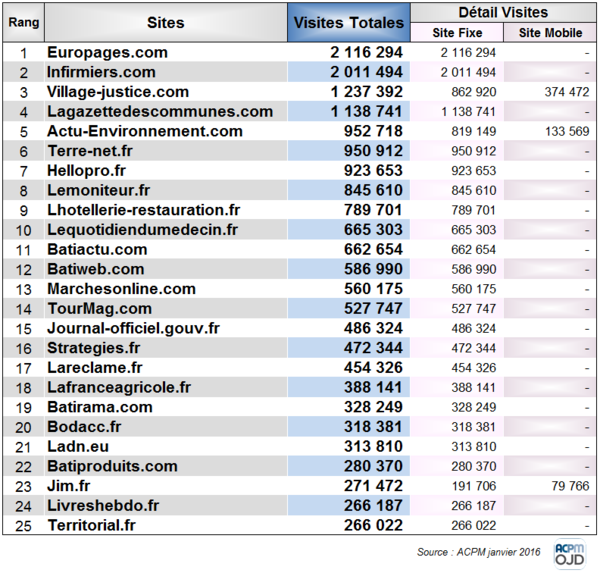Click the bold total 2 011 494

(367, 72)
